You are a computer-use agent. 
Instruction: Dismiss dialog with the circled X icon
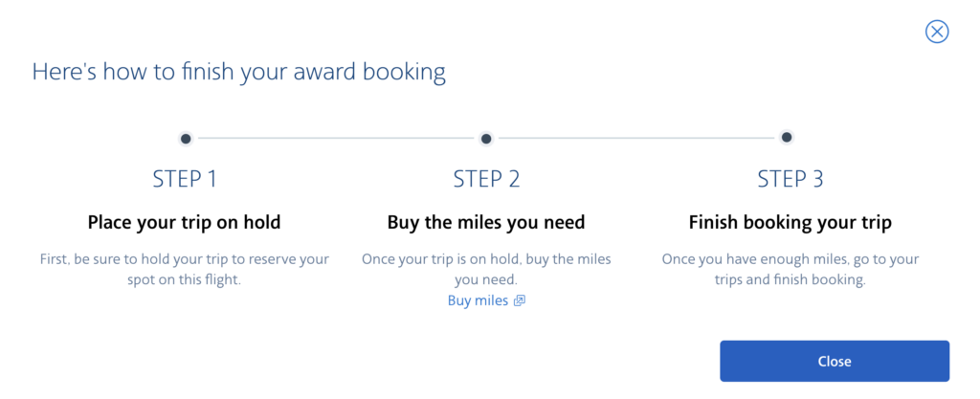[937, 32]
